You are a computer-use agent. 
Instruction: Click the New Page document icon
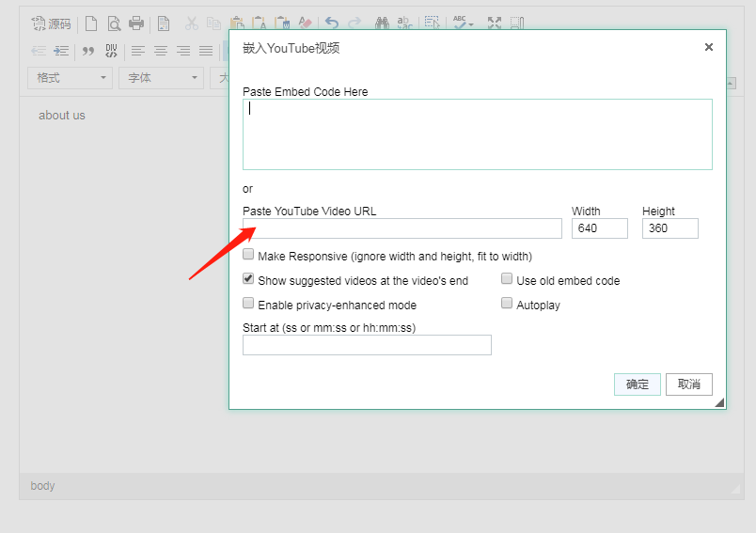pyautogui.click(x=91, y=24)
